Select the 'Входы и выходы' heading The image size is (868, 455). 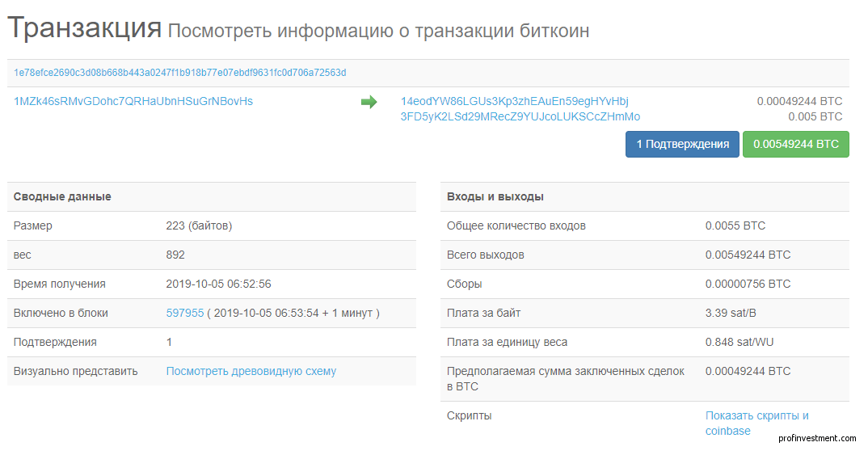pos(495,196)
